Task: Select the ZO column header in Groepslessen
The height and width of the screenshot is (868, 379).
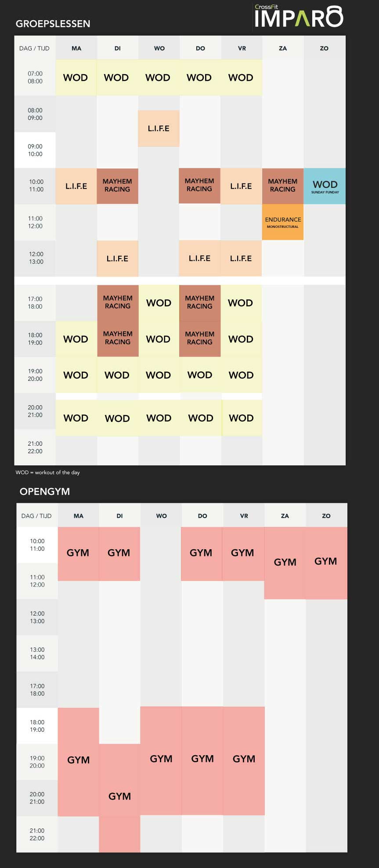Action: (324, 48)
